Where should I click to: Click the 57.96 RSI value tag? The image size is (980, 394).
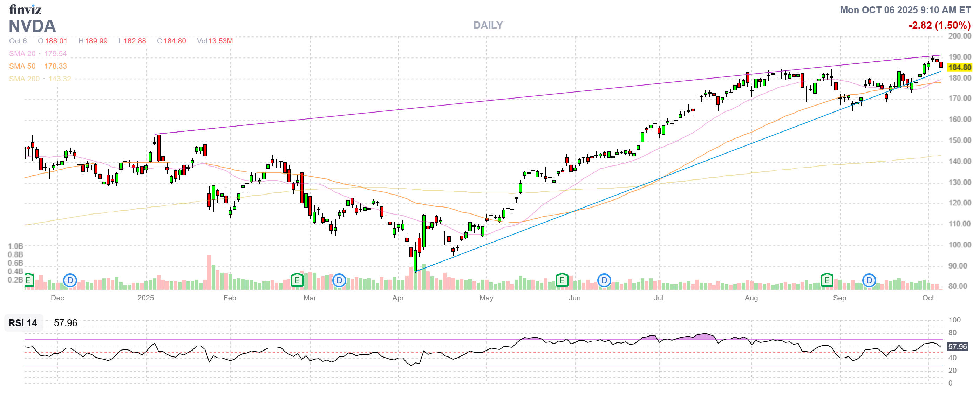click(x=957, y=346)
